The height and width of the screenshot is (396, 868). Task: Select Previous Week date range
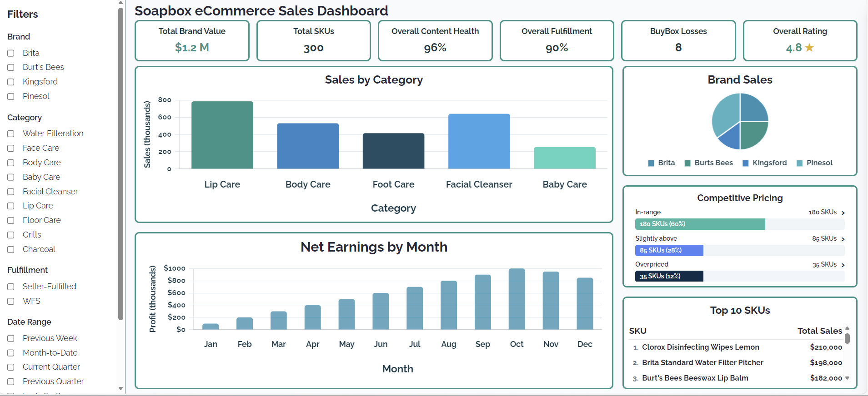click(11, 338)
